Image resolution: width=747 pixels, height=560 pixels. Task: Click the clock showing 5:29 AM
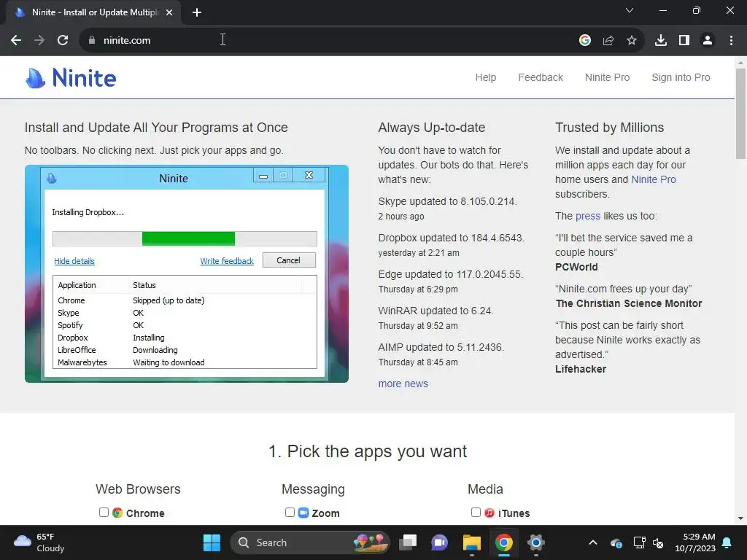[695, 542]
